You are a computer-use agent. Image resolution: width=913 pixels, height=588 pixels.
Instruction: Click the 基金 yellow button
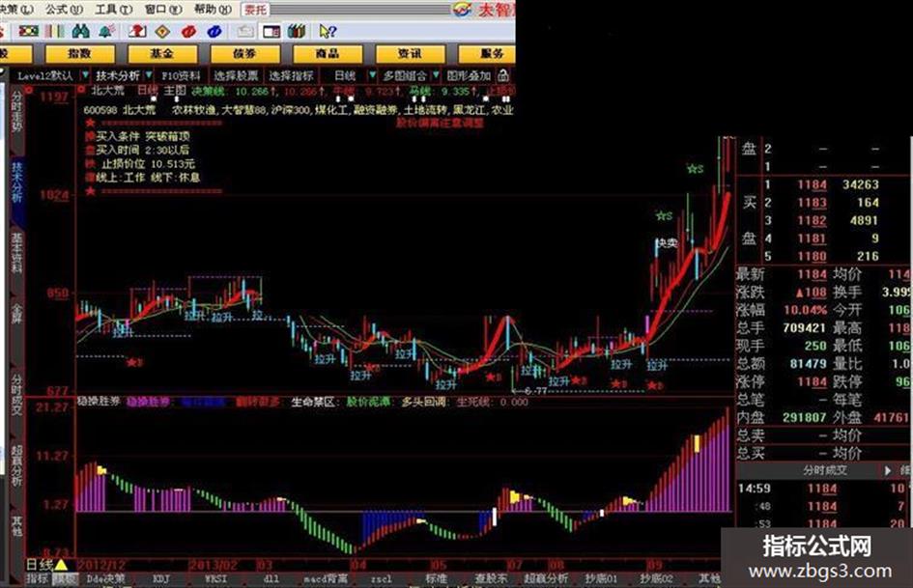162,53
